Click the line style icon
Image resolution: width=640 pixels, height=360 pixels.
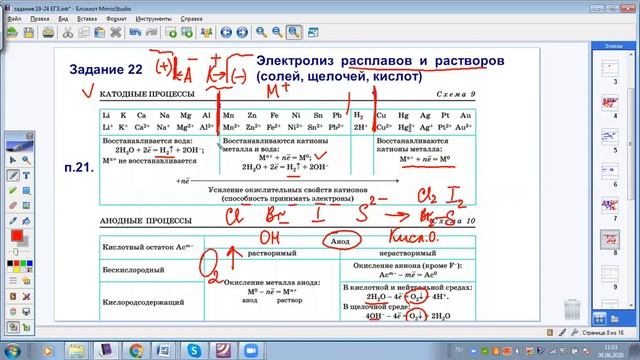13,281
